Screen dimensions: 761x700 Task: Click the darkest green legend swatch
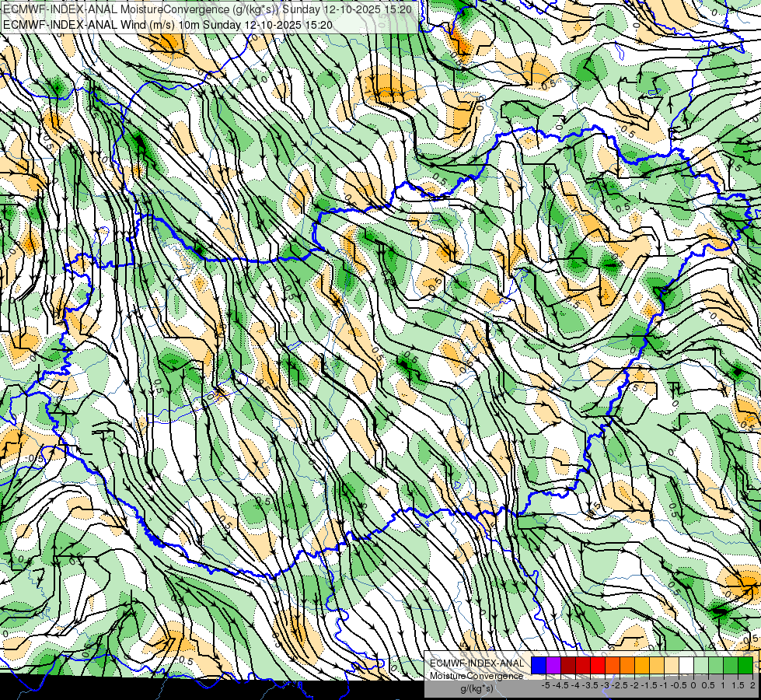click(745, 666)
